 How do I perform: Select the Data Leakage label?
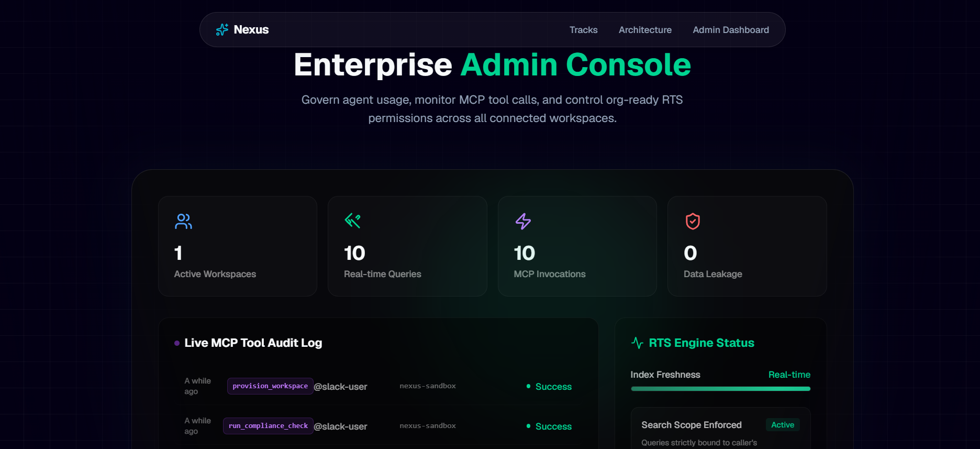point(713,274)
